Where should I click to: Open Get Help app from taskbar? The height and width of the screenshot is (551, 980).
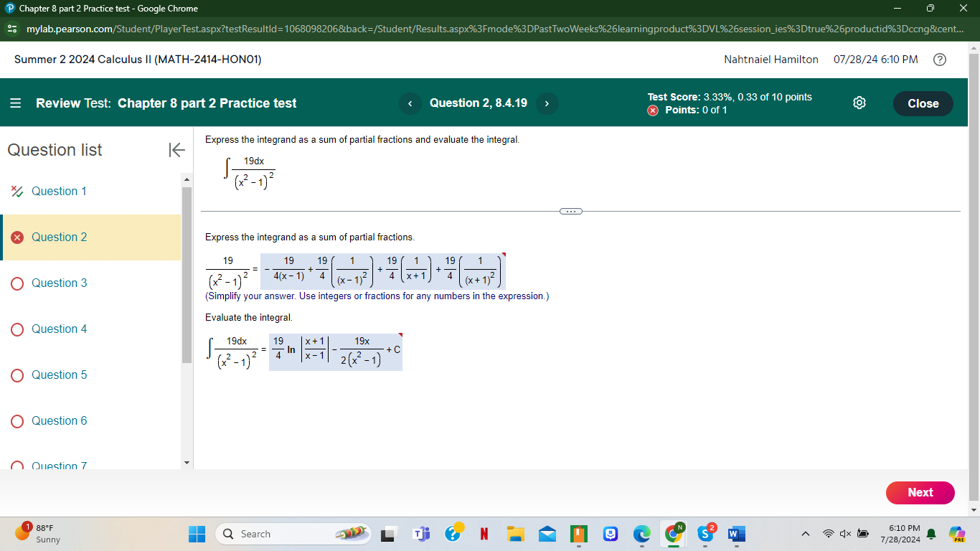453,534
